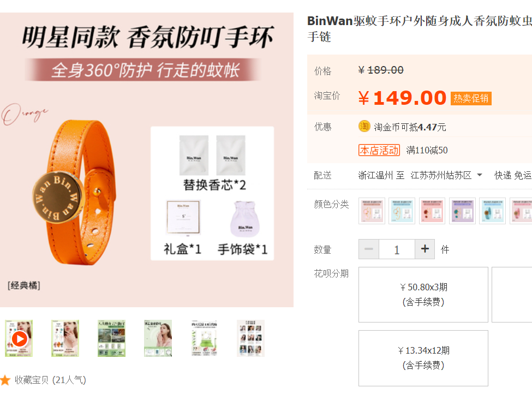The image size is (532, 406).
Task: View the last gallery thumbnail with photo grid
Action: tap(251, 338)
